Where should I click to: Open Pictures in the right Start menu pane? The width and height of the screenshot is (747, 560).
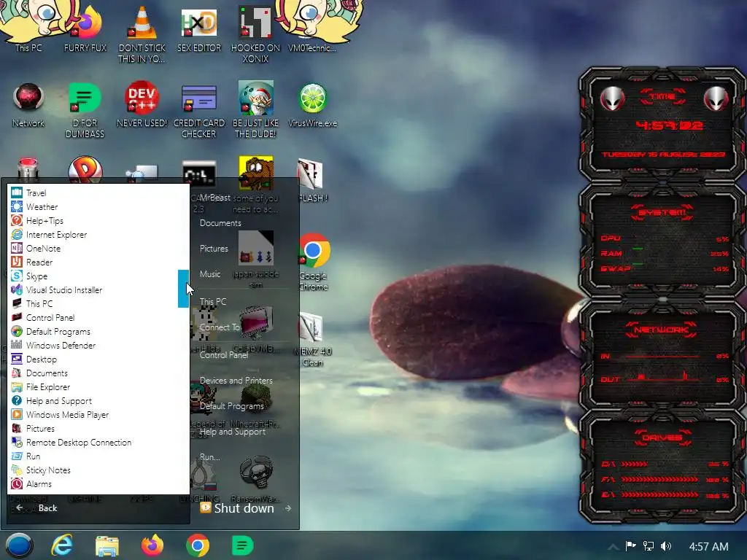pos(214,248)
